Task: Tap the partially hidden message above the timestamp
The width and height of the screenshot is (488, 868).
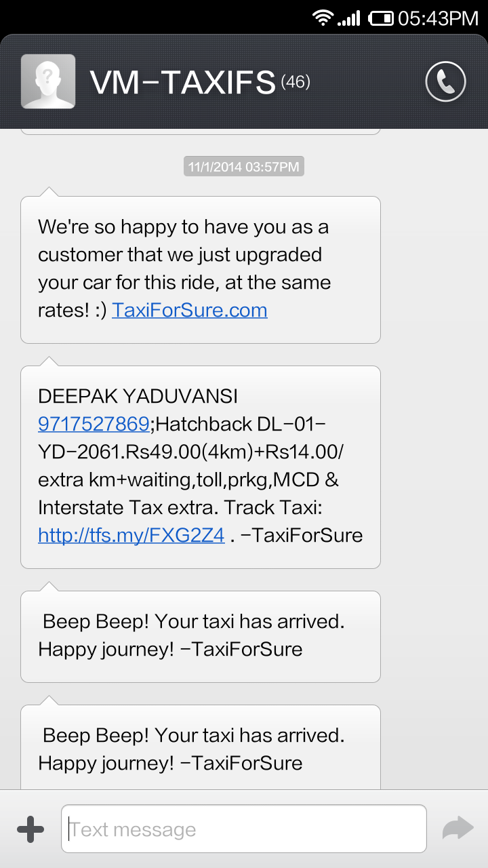Action: [201, 132]
